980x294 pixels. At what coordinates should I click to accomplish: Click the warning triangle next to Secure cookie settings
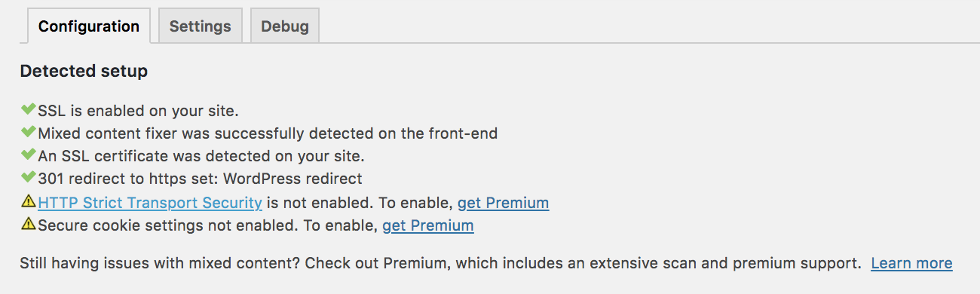(29, 224)
